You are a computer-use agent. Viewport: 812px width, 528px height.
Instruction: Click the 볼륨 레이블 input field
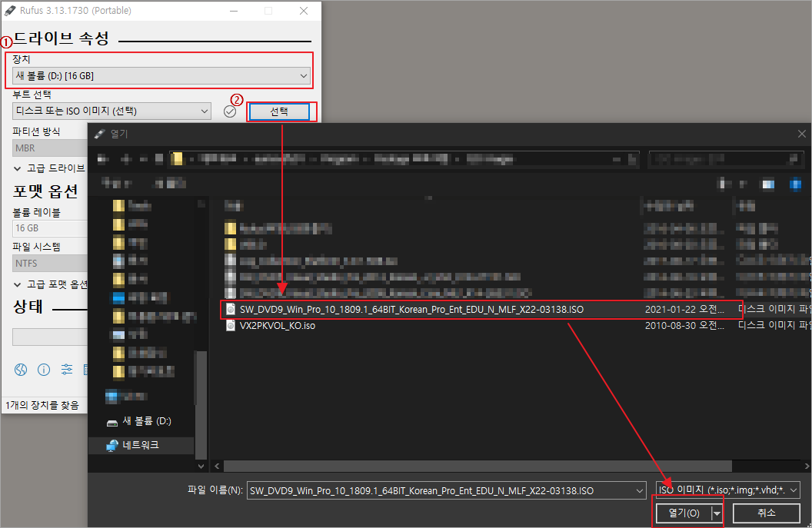click(50, 228)
